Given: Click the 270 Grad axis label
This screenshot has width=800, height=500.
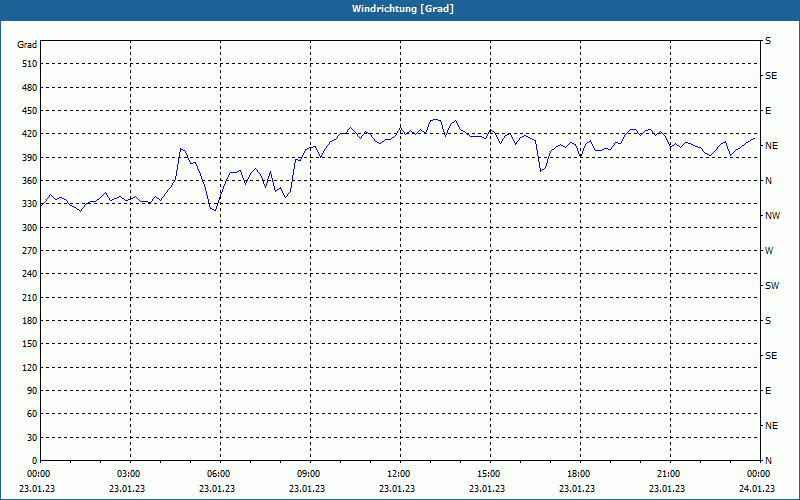Looking at the screenshot, I should pos(30,251).
